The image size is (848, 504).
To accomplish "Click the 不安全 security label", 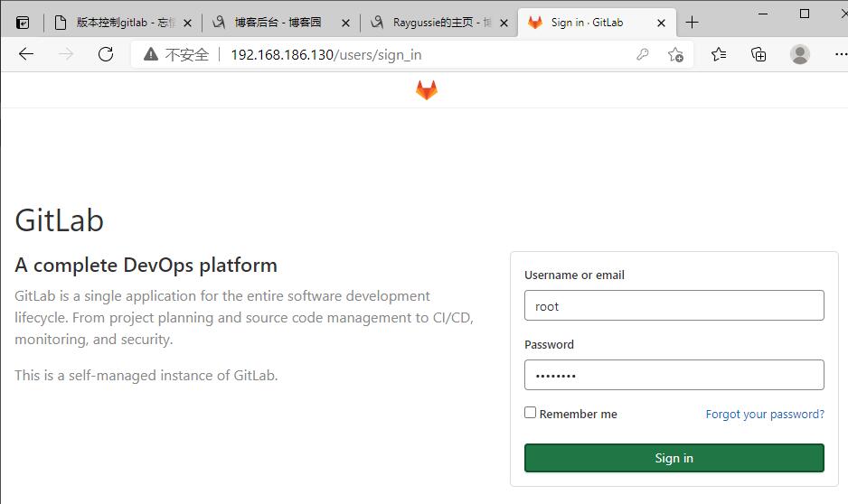I will (x=186, y=54).
